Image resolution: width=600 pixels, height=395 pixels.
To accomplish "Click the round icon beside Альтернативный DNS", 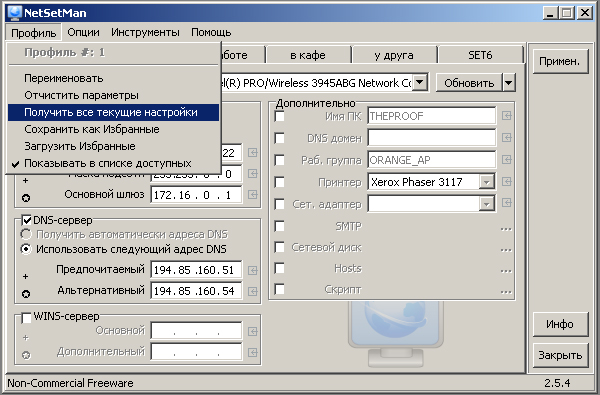I will click(26, 294).
